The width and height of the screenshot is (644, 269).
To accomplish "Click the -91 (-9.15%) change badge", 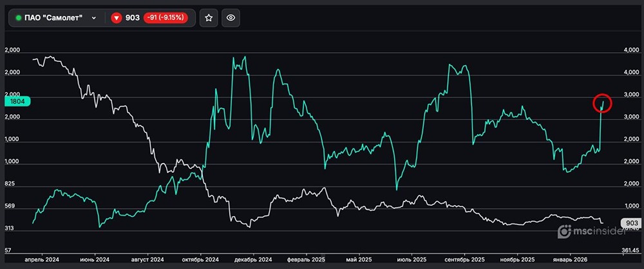I will [166, 18].
